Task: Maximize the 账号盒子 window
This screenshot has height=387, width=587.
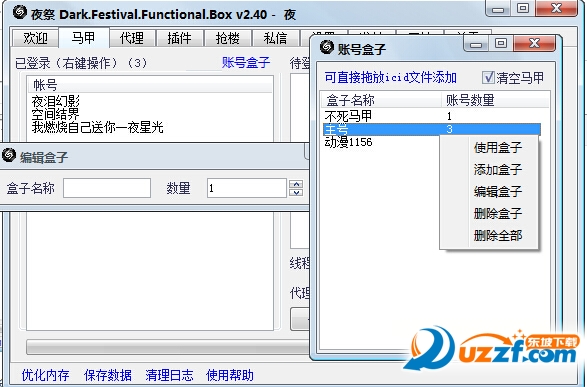Action: (501, 43)
